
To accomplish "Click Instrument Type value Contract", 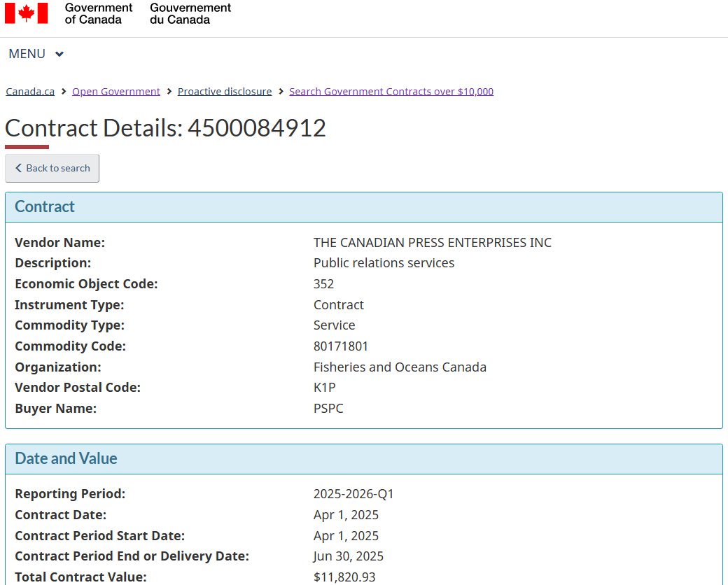I will pos(339,304).
